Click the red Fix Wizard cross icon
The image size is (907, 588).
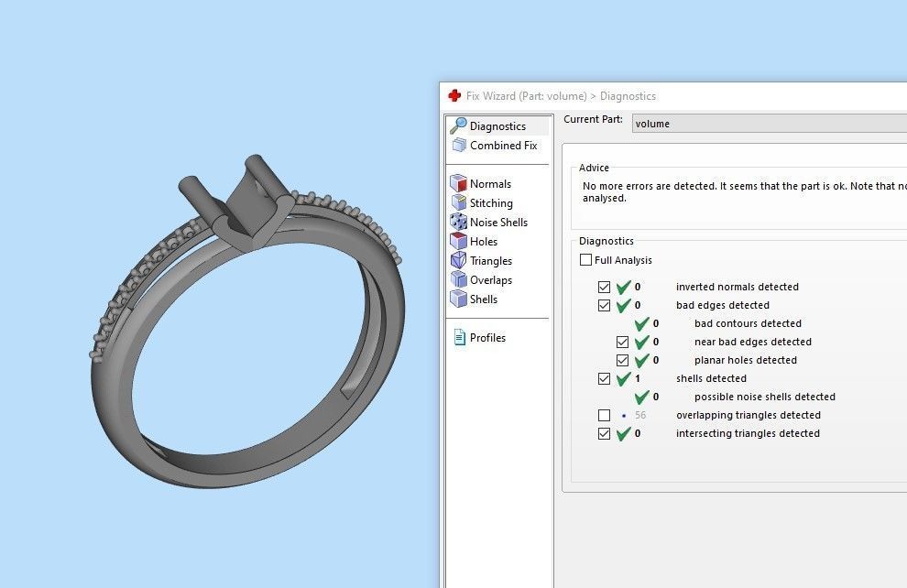click(454, 95)
